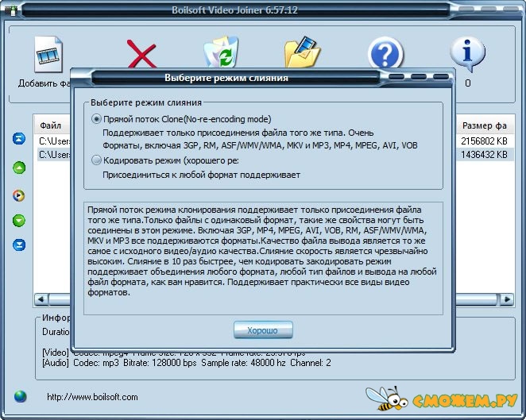Click the recycle bin clear-list icon
Image resolution: width=526 pixels, height=420 pixels.
tap(221, 52)
